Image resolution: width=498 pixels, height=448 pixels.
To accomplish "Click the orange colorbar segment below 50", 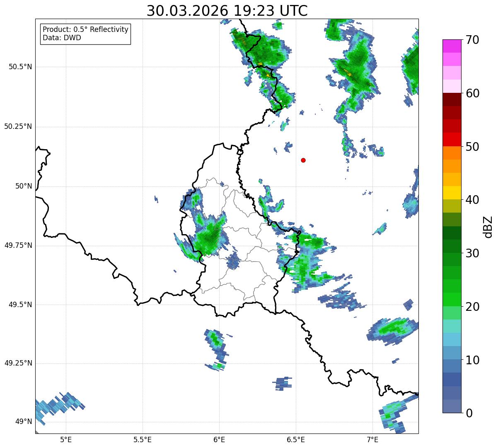I will (x=452, y=153).
